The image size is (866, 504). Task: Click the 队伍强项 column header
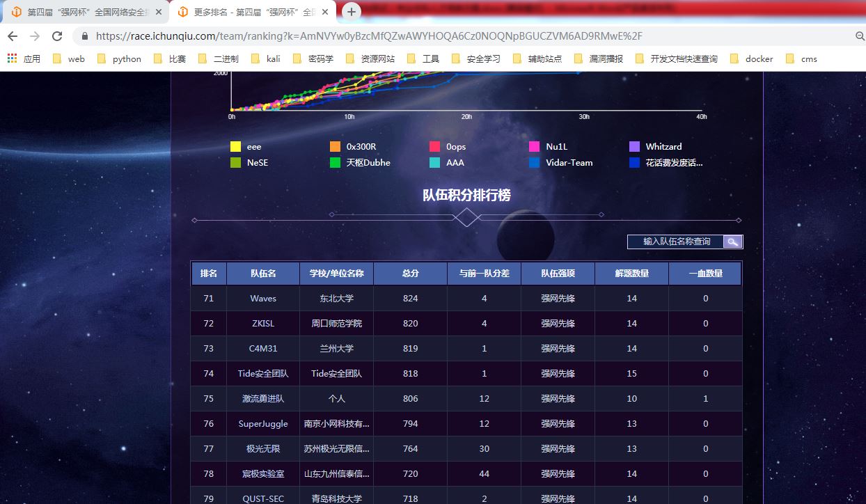pos(558,274)
